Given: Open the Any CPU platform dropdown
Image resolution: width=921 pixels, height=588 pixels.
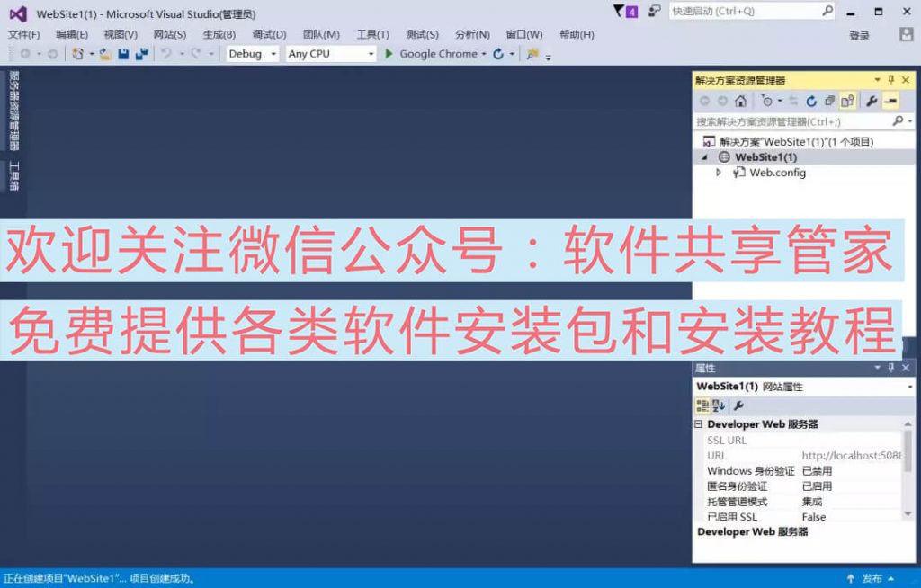Looking at the screenshot, I should point(371,54).
